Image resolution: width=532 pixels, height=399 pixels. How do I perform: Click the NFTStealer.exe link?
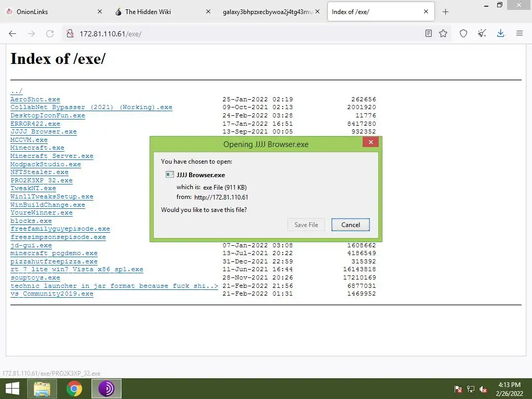tap(39, 172)
